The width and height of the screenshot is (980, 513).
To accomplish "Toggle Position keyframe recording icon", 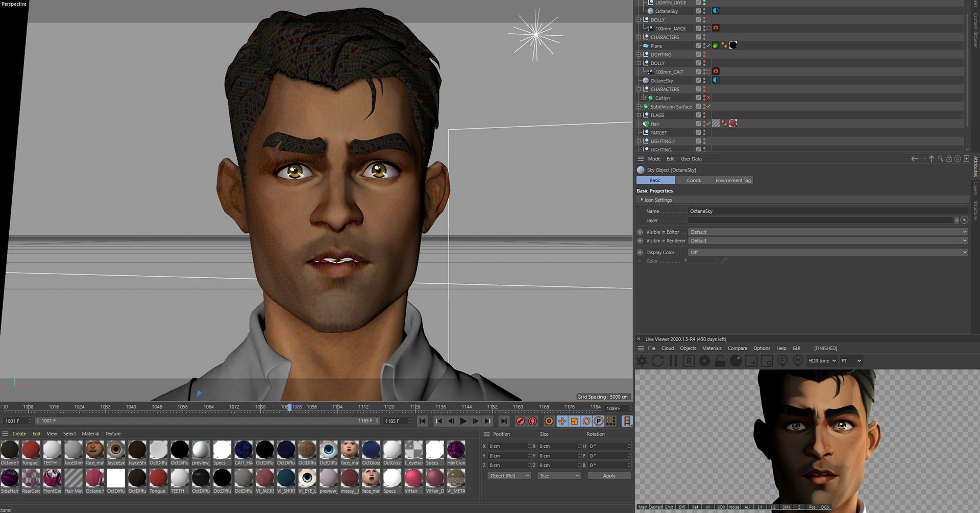I will coord(562,421).
